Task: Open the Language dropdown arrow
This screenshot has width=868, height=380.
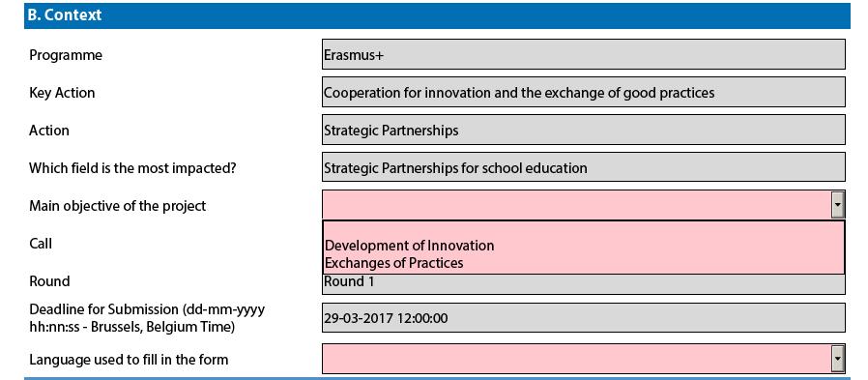Action: point(838,359)
